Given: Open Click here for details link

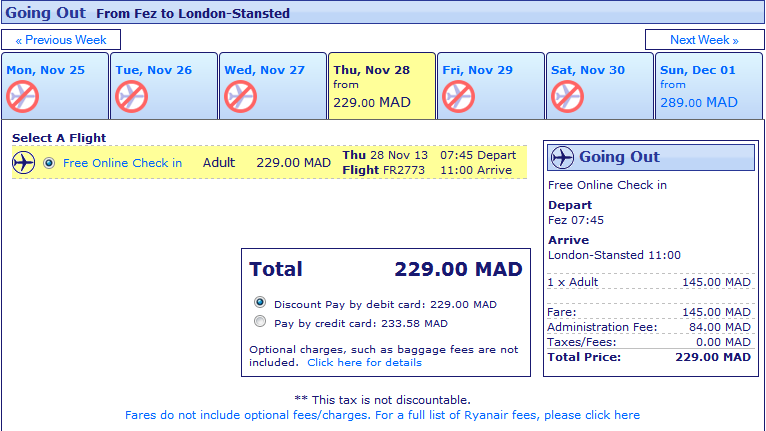Looking at the screenshot, I should 364,363.
